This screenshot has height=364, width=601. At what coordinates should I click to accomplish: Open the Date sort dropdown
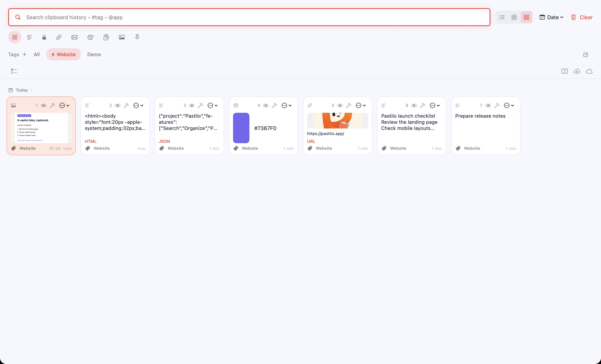(551, 17)
